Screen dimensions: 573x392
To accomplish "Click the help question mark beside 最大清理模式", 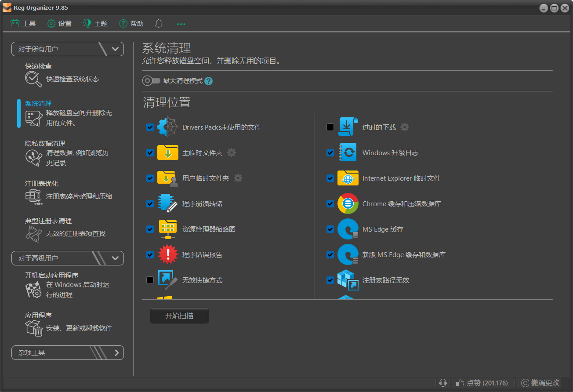I will pyautogui.click(x=209, y=81).
